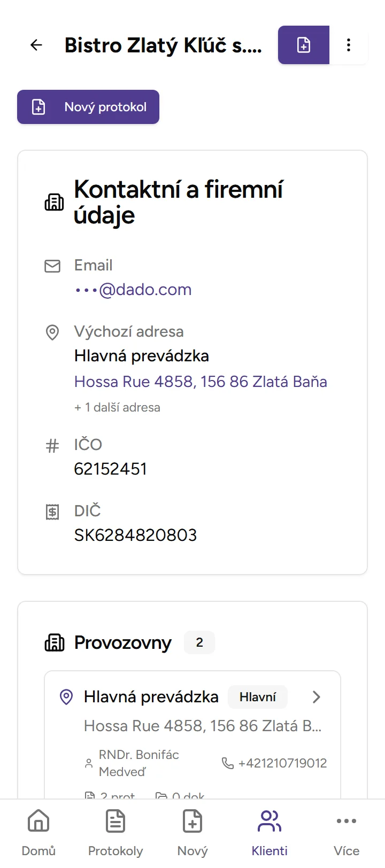Open Hossa Rue 4858 address link
Image resolution: width=385 pixels, height=868 pixels.
(x=201, y=382)
